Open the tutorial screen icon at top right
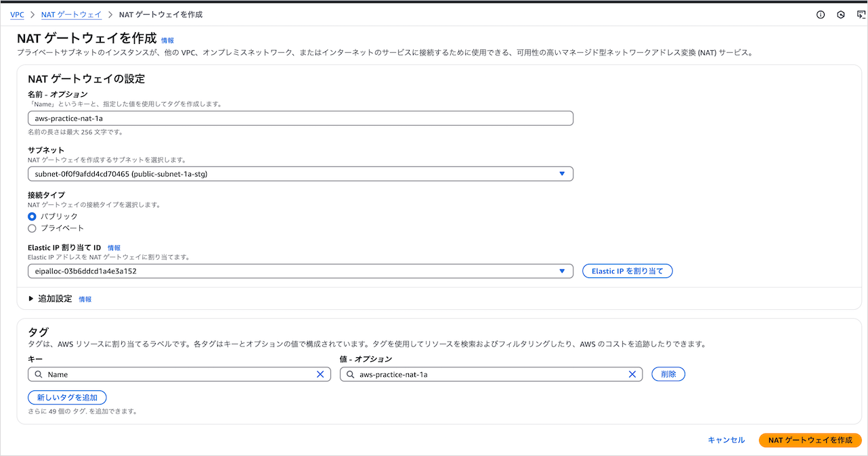Viewport: 868px width, 456px height. click(x=861, y=14)
